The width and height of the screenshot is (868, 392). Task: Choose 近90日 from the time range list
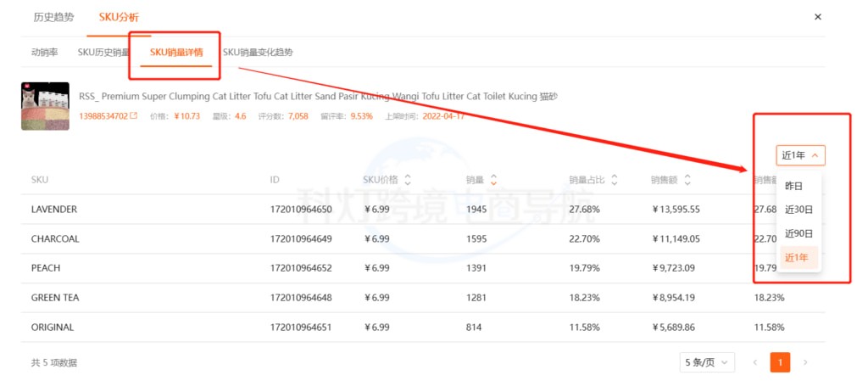798,234
